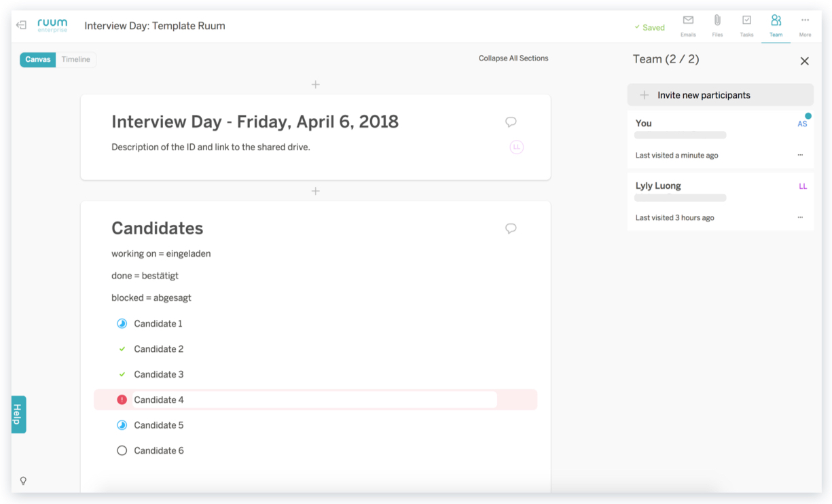This screenshot has height=504, width=832.
Task: Select the Canvas tab
Action: pos(37,59)
